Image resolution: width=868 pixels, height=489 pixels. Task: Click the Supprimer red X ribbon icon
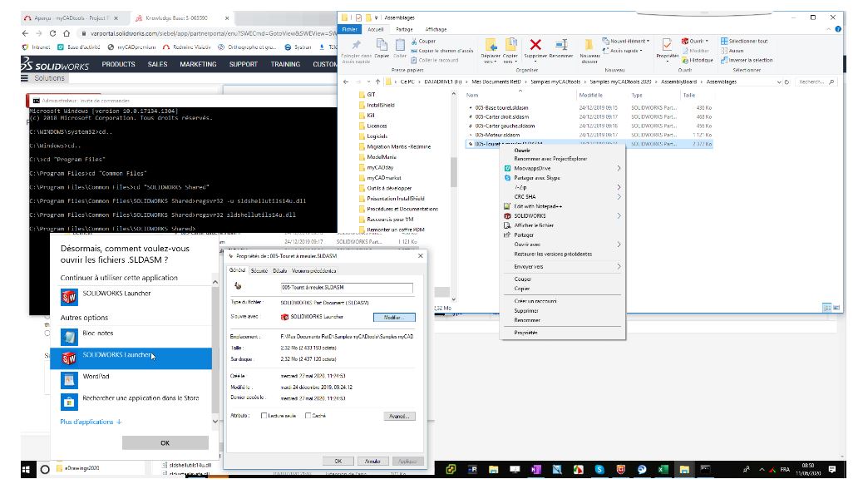pyautogui.click(x=535, y=45)
